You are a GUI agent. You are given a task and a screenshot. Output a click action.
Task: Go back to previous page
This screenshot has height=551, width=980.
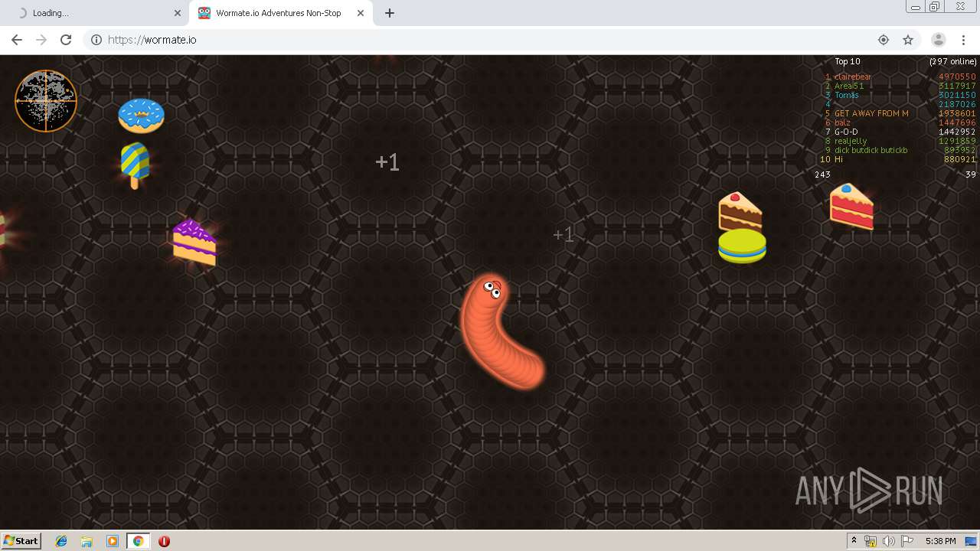(17, 40)
